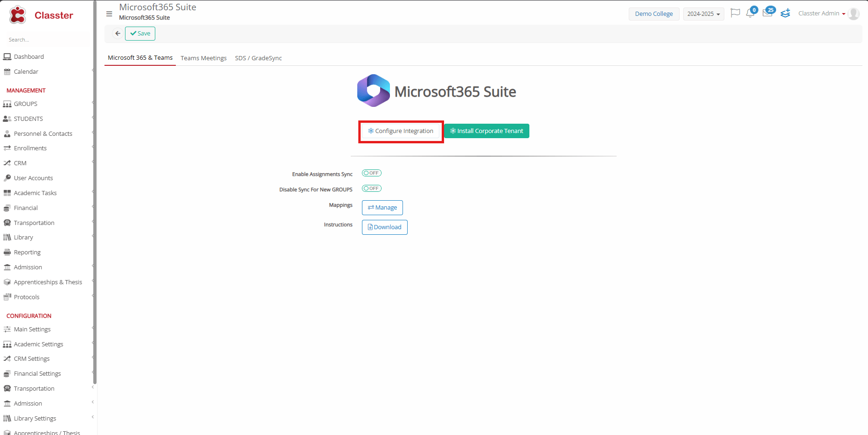Click the Save button
This screenshot has width=868, height=435.
140,34
